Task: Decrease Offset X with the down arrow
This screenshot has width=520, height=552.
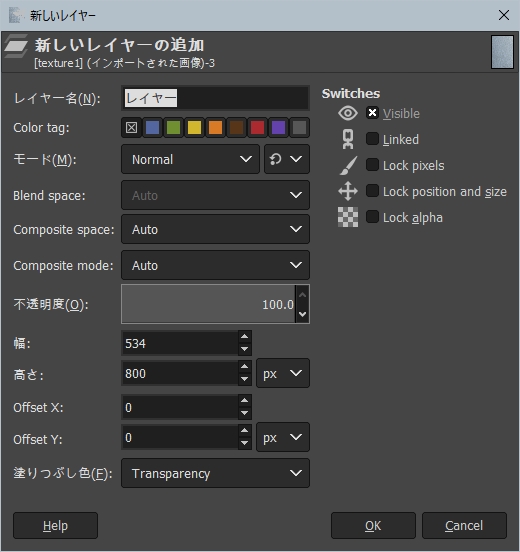Action: point(245,413)
